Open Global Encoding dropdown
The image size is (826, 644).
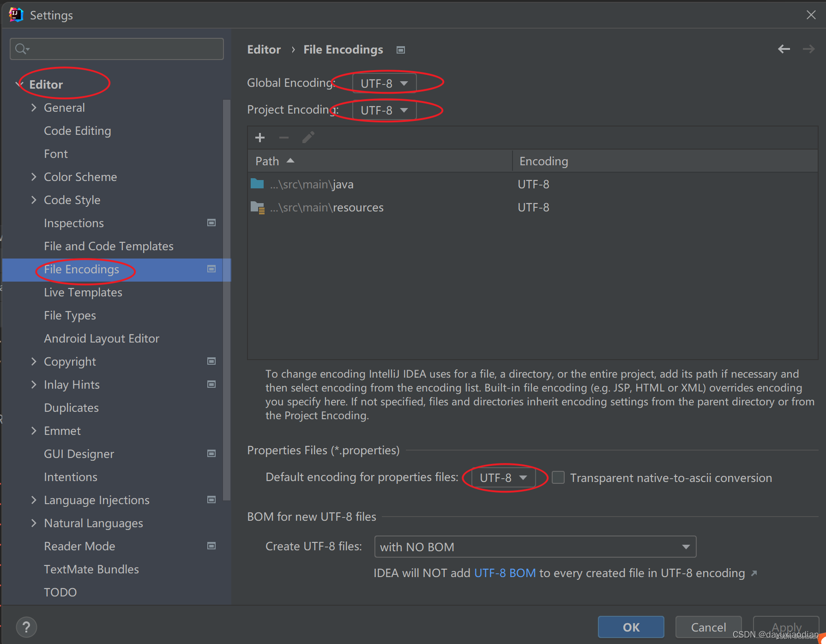(x=384, y=83)
